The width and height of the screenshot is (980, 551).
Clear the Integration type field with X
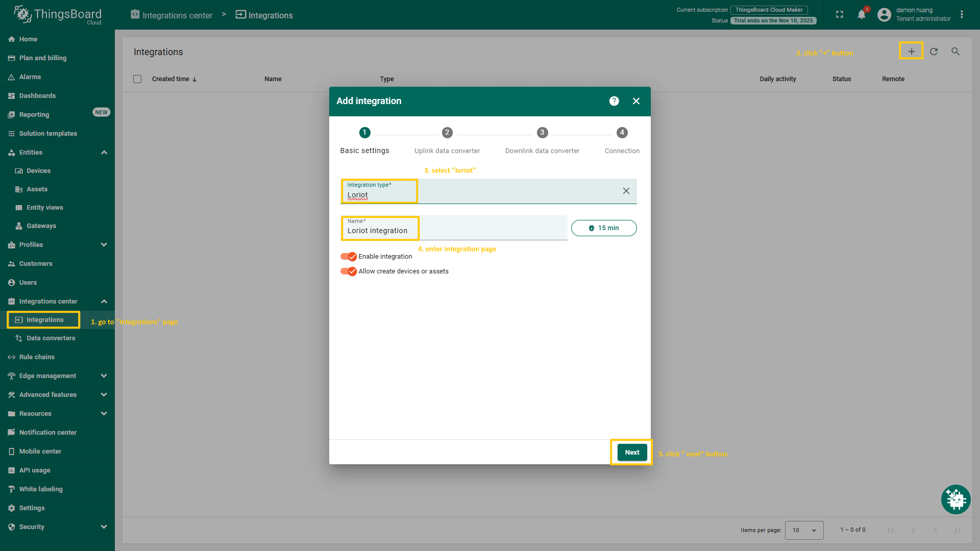626,191
